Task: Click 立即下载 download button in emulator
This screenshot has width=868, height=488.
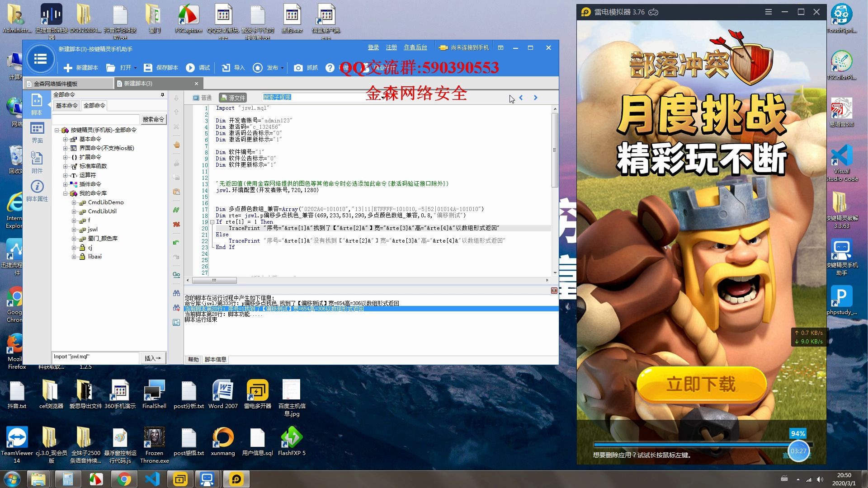Action: click(701, 385)
